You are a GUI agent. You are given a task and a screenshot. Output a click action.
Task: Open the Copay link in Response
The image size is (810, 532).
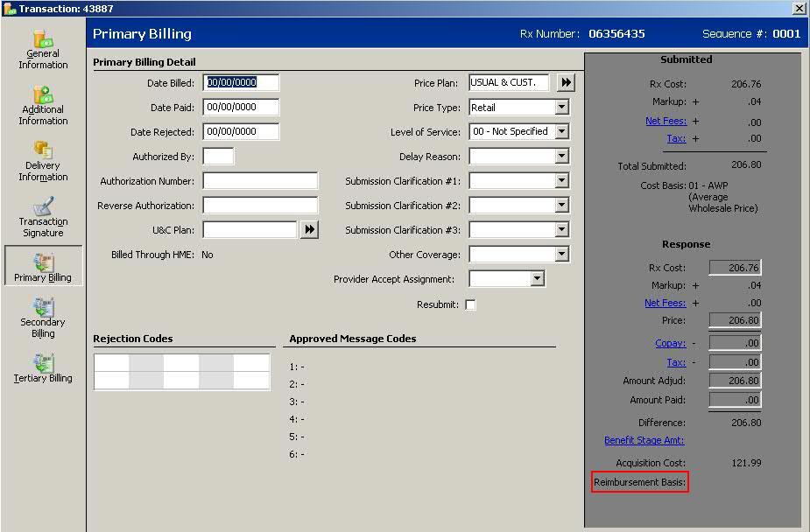tap(671, 343)
